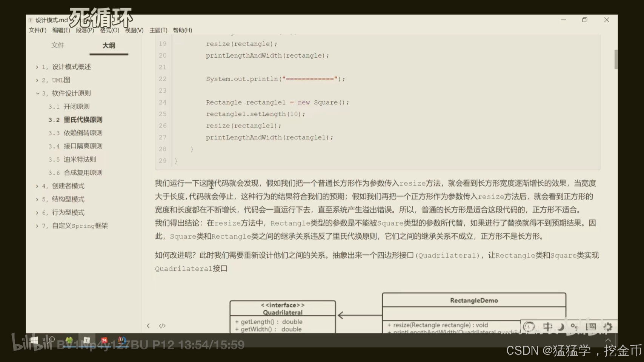Jump to 结构型模式 outline entry
Screen dimensions: 644x362
point(63,199)
